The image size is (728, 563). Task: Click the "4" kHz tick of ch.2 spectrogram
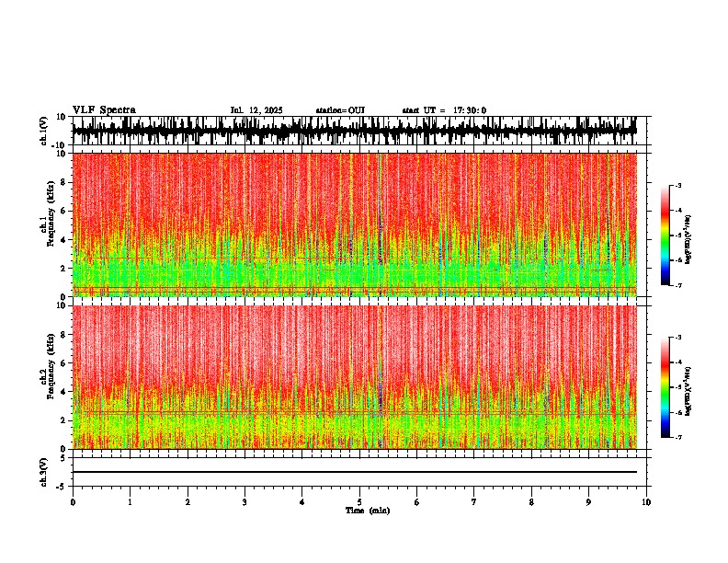point(64,392)
